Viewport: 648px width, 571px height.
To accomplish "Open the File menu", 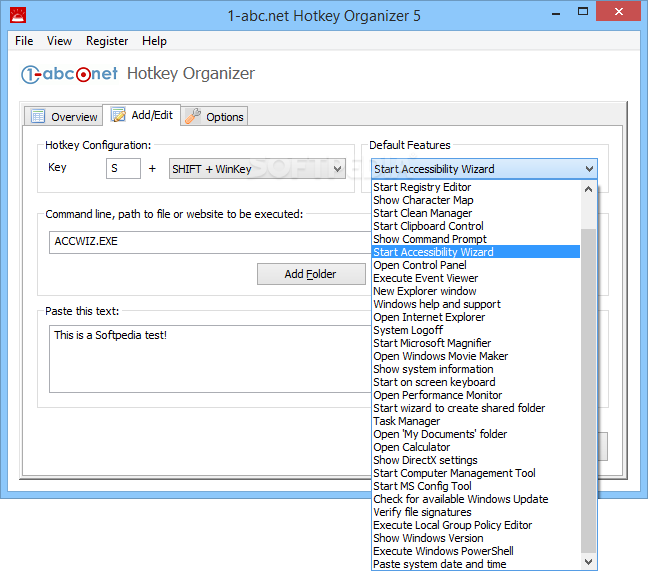I will pyautogui.click(x=24, y=41).
